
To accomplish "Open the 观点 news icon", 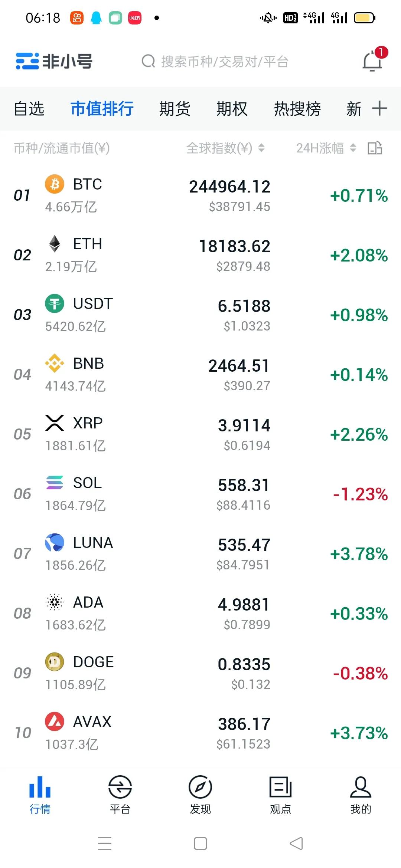I will point(280,787).
